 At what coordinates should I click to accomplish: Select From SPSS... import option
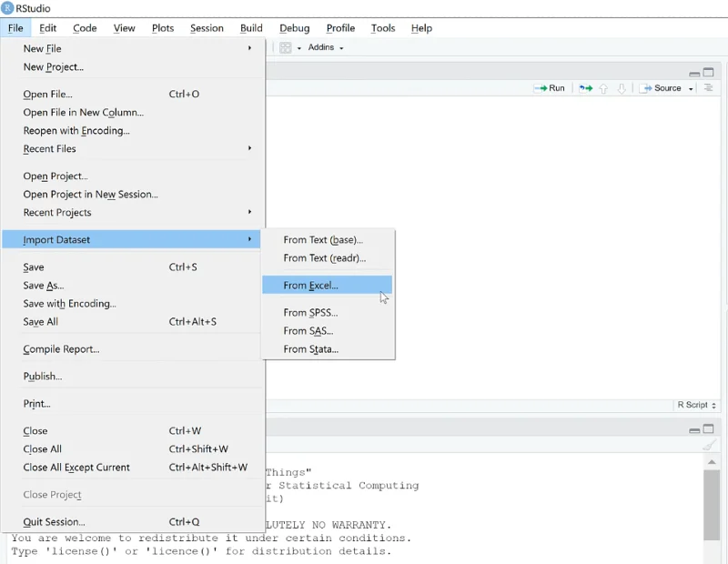pos(328,312)
